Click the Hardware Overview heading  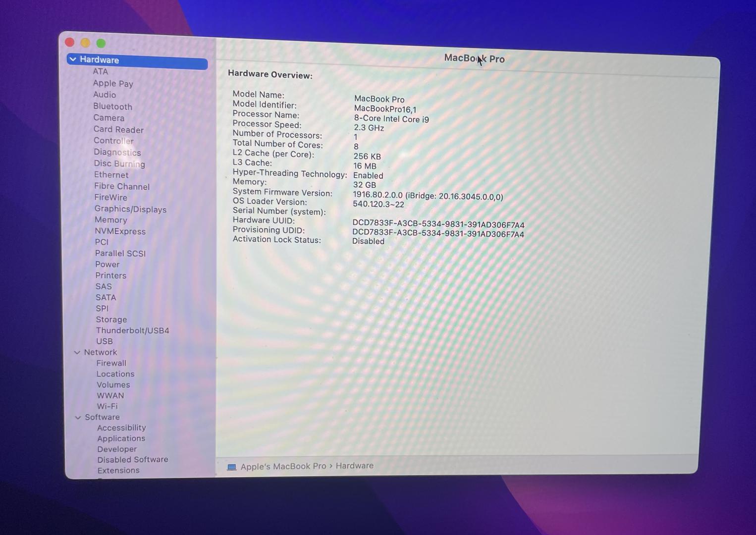(x=270, y=74)
